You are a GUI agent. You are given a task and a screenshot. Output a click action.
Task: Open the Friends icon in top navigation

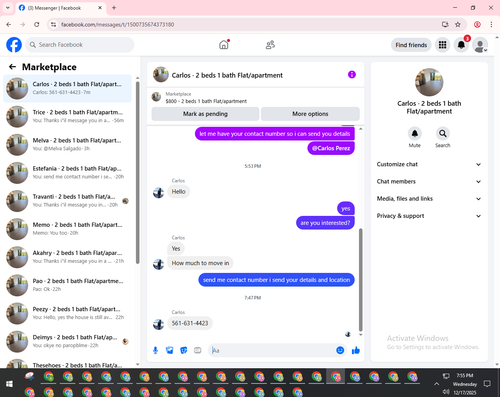pyautogui.click(x=270, y=45)
